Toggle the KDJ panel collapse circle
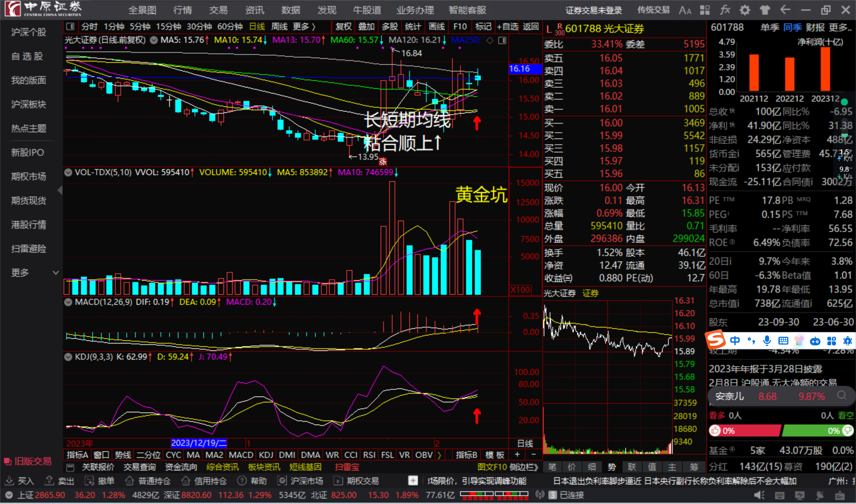Image resolution: width=856 pixels, height=504 pixels. point(68,357)
